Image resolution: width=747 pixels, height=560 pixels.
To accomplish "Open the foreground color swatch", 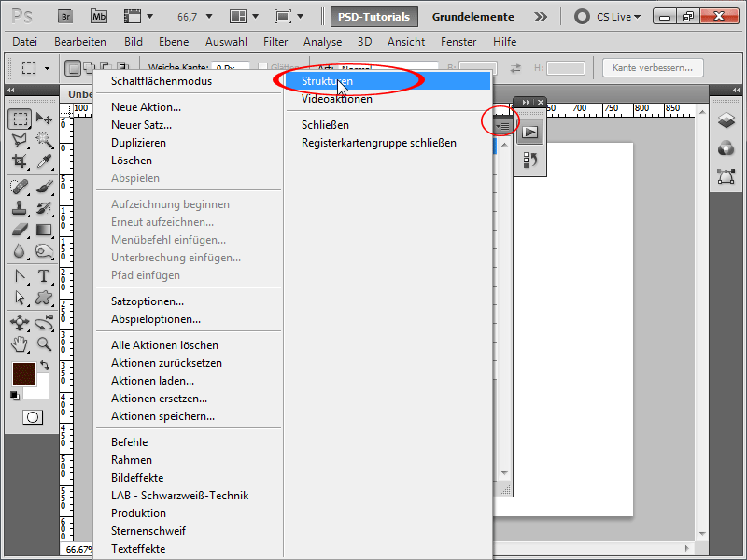I will 24,374.
